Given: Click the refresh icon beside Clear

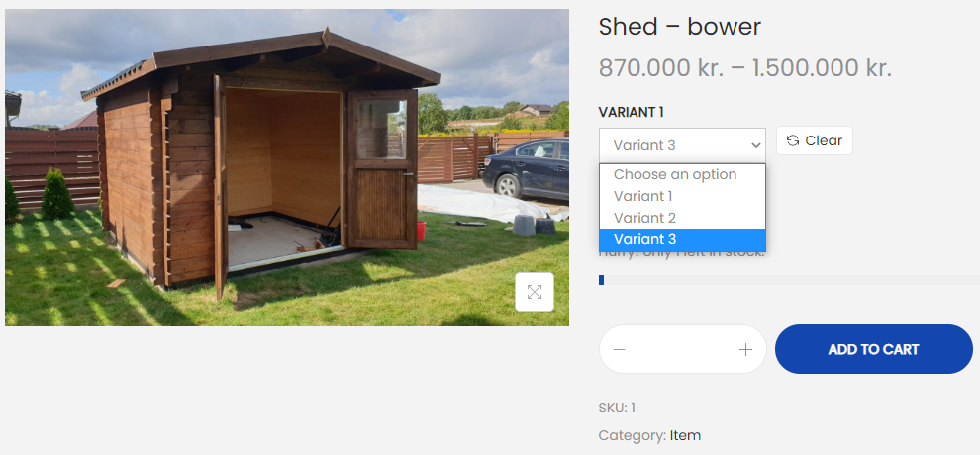Looking at the screenshot, I should (793, 140).
